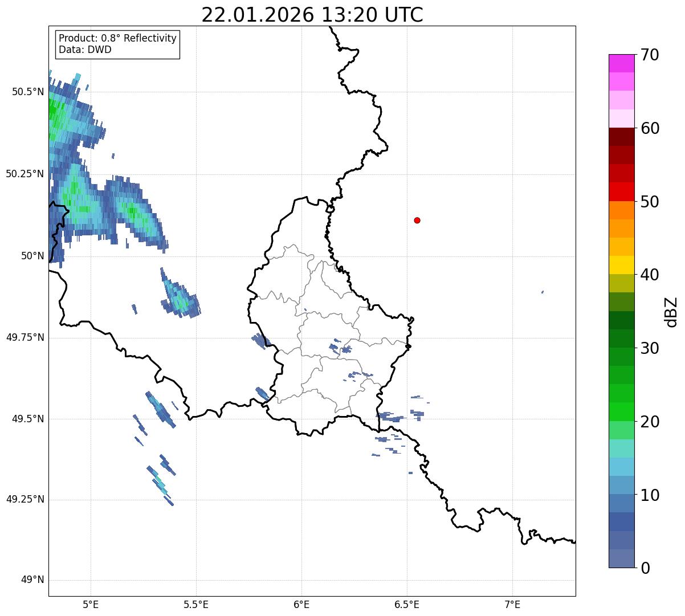Select the orange segment just below 50
Viewport: 685px width, 616px height.
click(621, 210)
